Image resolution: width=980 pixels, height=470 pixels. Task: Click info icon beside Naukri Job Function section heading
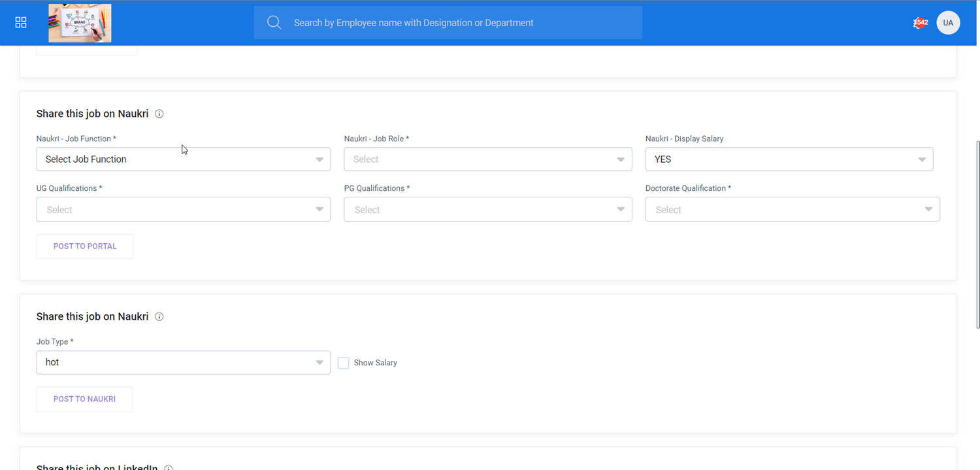pyautogui.click(x=159, y=114)
